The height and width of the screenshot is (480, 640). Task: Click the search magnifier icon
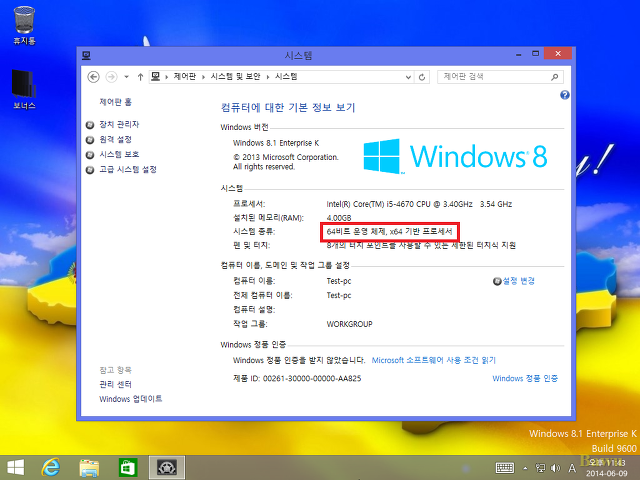pos(554,77)
